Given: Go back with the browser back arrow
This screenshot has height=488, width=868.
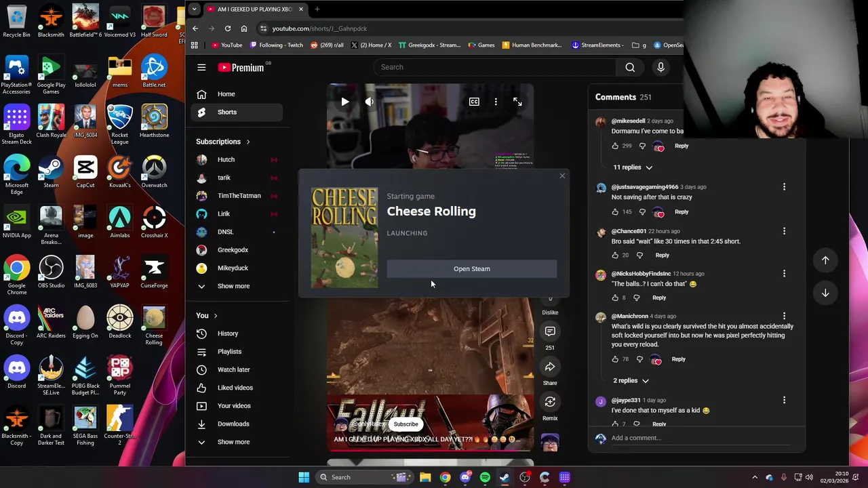Looking at the screenshot, I should (195, 28).
